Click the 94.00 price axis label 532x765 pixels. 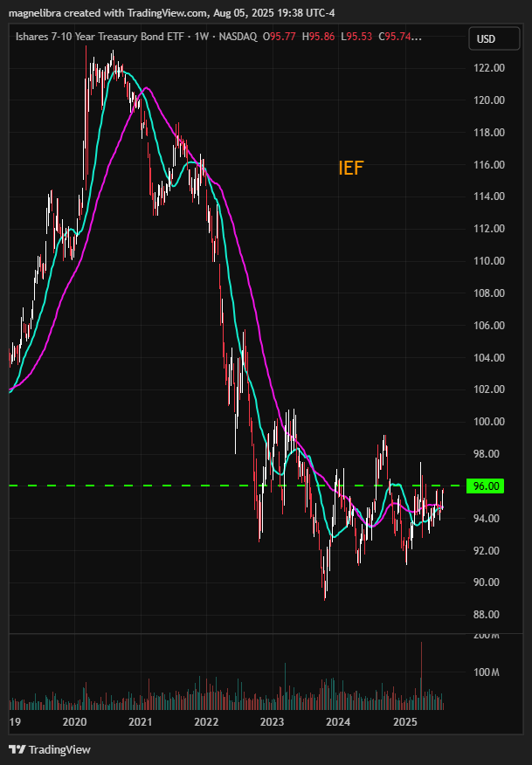click(x=487, y=518)
